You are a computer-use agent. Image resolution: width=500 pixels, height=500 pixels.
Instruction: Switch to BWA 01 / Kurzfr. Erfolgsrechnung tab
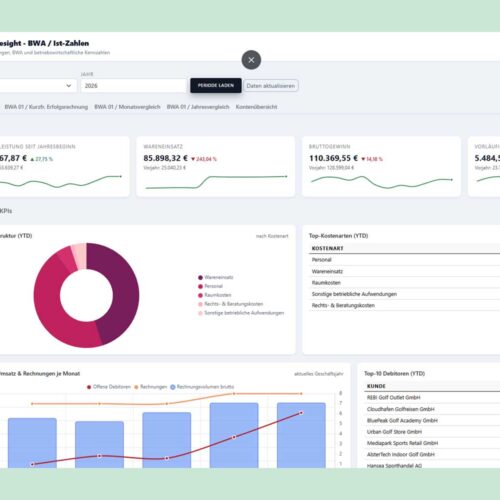pos(46,107)
